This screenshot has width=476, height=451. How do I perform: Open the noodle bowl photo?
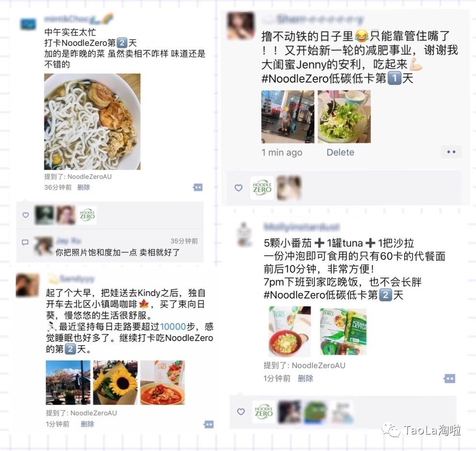pyautogui.click(x=92, y=122)
